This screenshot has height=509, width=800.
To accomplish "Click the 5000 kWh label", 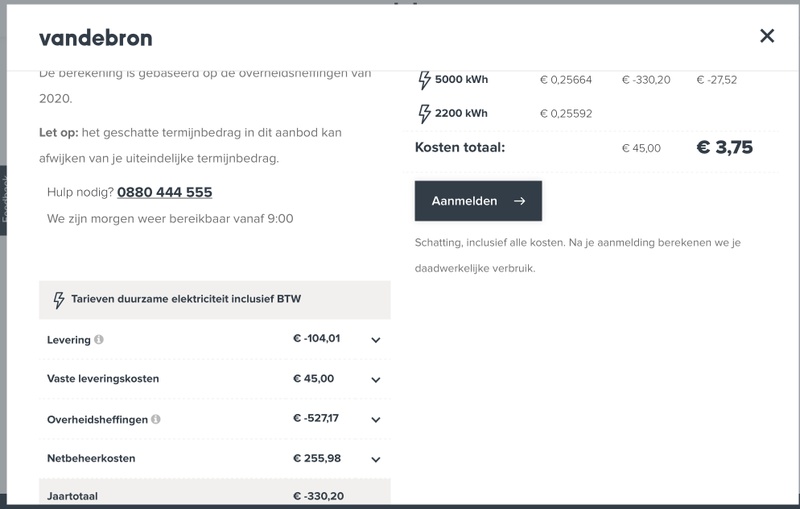I will 461,80.
